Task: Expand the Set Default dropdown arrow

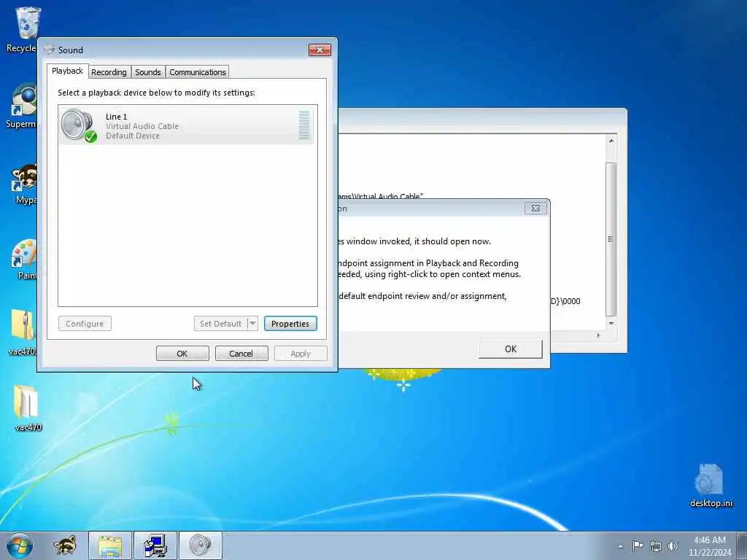Action: click(253, 323)
